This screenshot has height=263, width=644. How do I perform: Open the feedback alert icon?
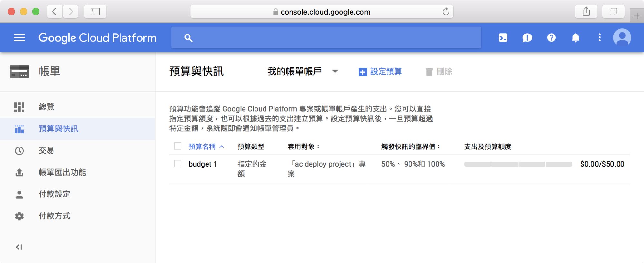pyautogui.click(x=527, y=38)
